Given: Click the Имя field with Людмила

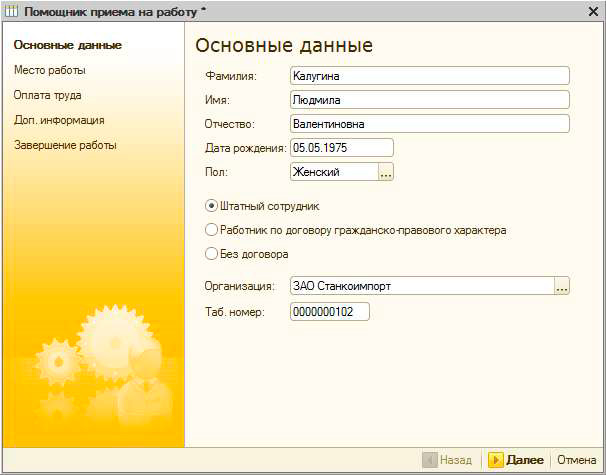Looking at the screenshot, I should click(x=428, y=100).
